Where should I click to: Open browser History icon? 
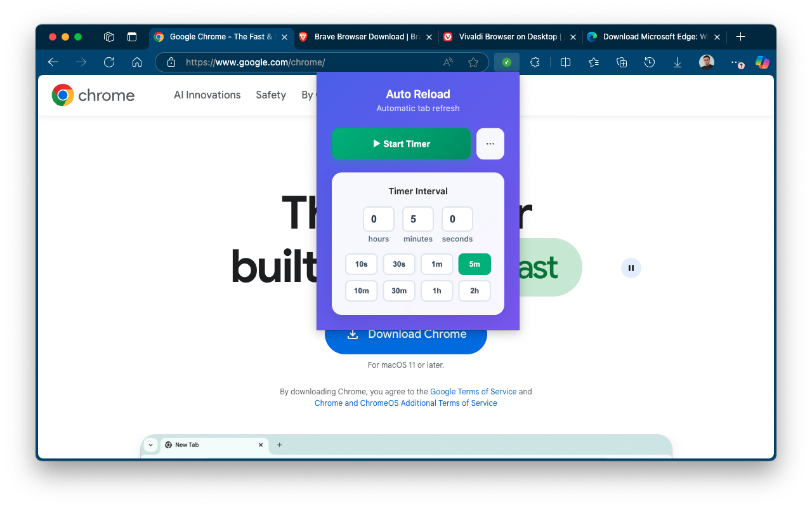coord(650,62)
